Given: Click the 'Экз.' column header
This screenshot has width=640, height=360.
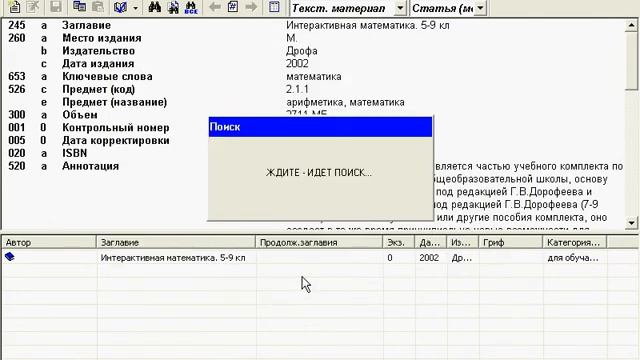Looking at the screenshot, I should pyautogui.click(x=399, y=242).
